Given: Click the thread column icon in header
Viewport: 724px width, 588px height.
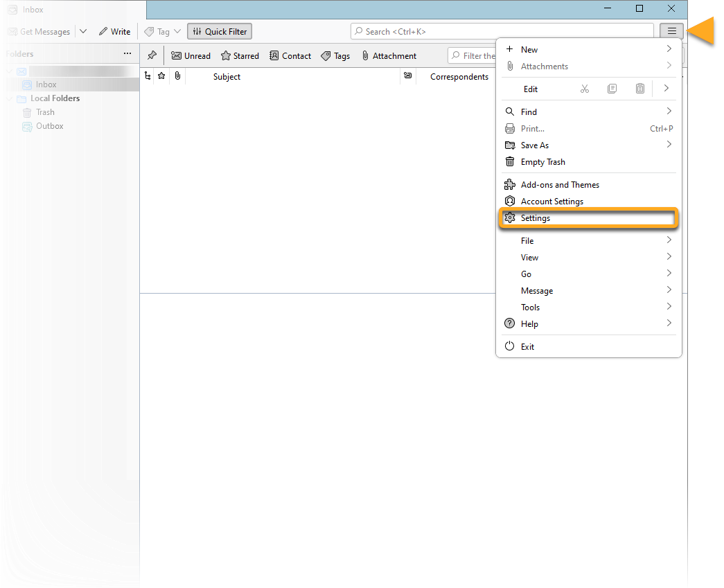Looking at the screenshot, I should coord(147,76).
